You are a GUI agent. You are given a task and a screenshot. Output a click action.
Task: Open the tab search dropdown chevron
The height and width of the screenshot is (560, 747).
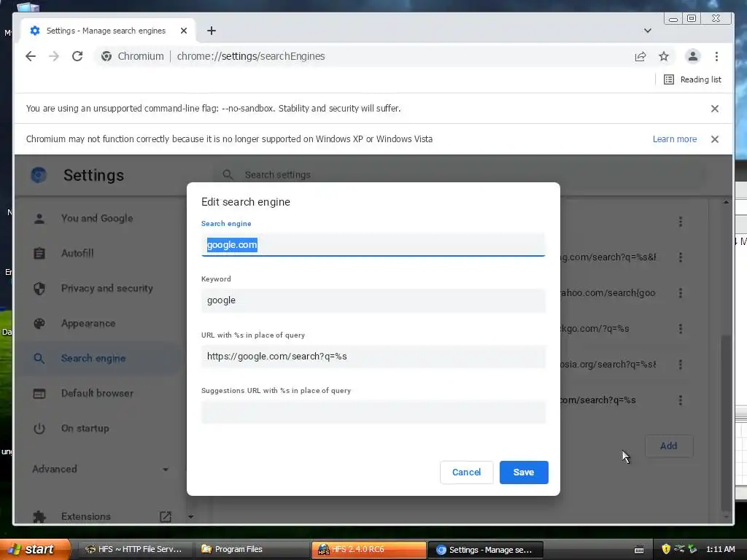coord(648,31)
